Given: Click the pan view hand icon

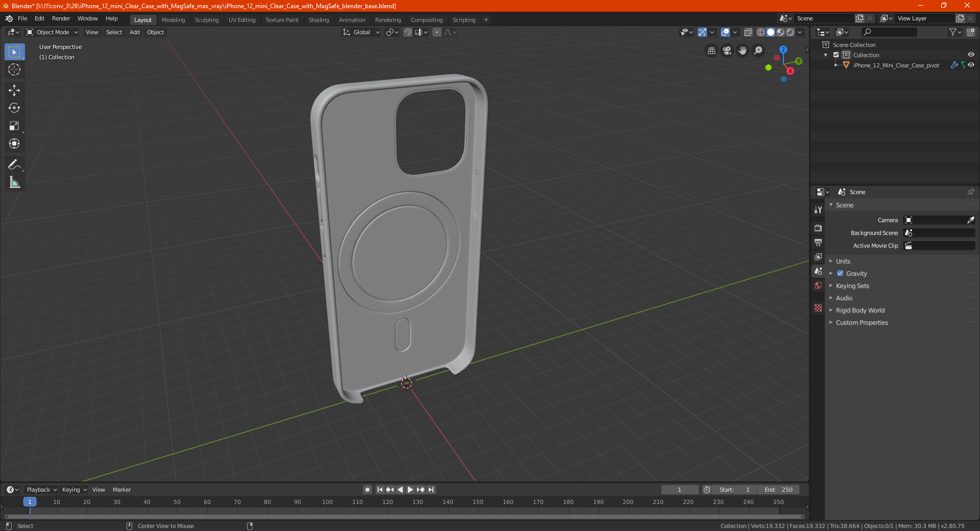Looking at the screenshot, I should [743, 51].
